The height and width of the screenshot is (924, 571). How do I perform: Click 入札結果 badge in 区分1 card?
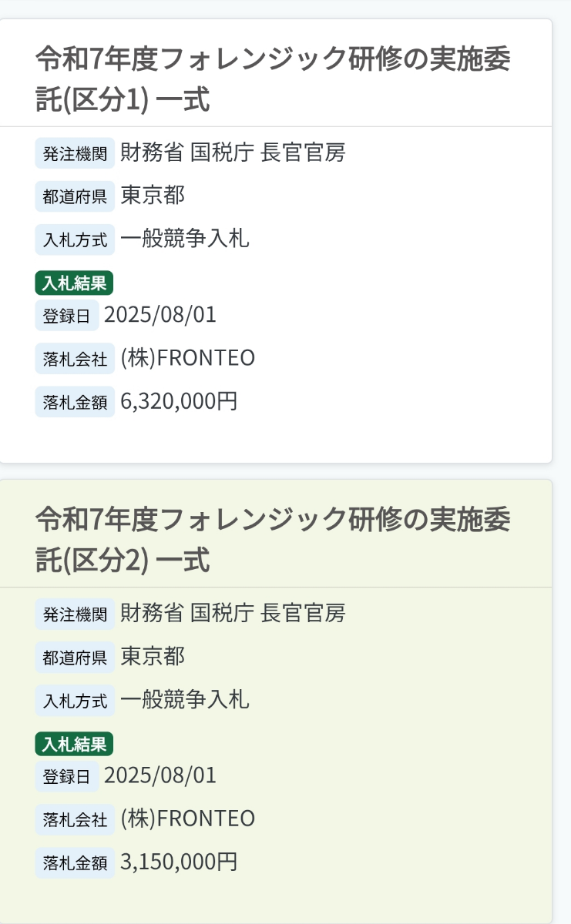point(74,283)
